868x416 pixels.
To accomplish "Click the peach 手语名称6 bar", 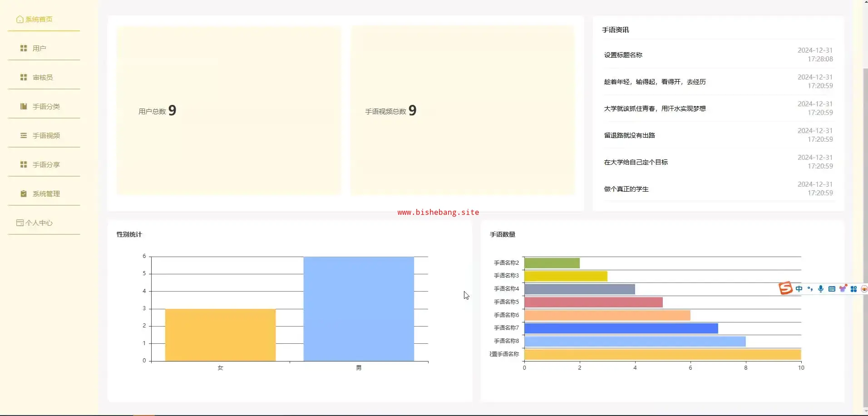I will tap(607, 315).
